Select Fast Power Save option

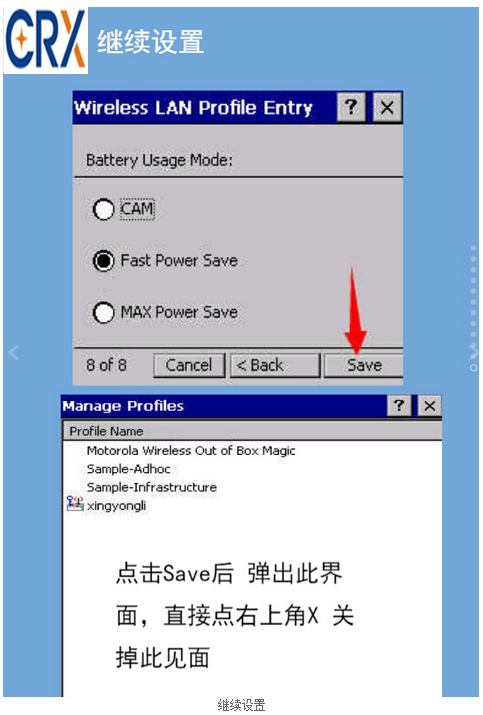tap(104, 261)
